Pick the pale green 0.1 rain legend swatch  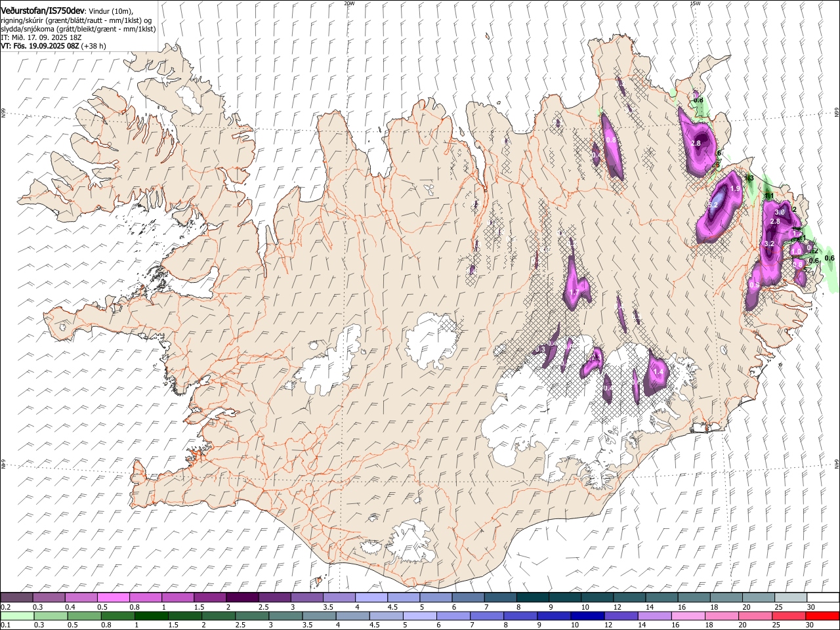(17, 616)
